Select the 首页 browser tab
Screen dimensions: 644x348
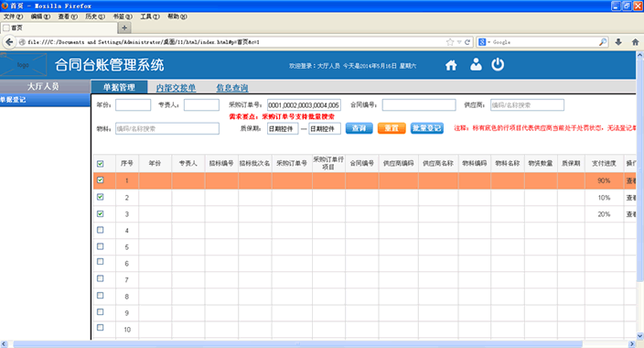pyautogui.click(x=59, y=27)
